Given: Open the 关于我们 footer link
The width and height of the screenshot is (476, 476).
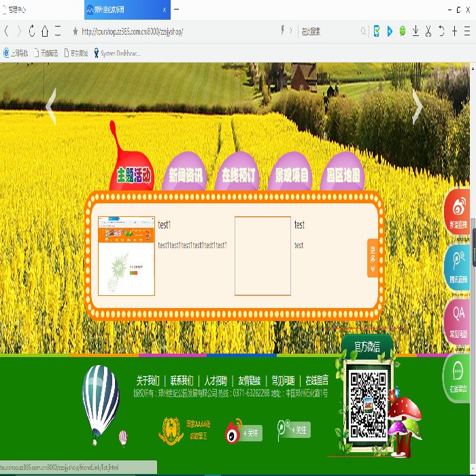Looking at the screenshot, I should click(148, 380).
